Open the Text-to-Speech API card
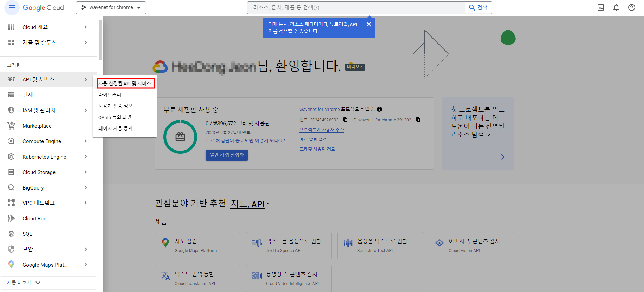This screenshot has width=644, height=292. coord(289,246)
